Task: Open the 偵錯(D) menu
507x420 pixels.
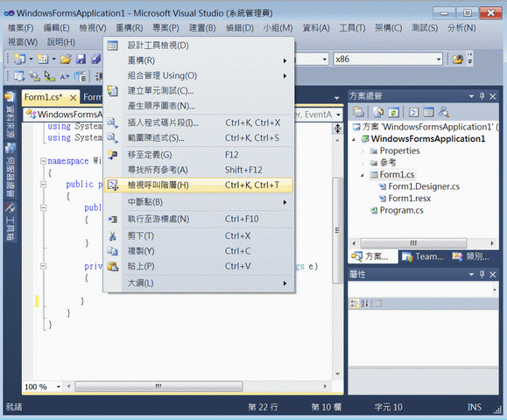Action: point(240,28)
